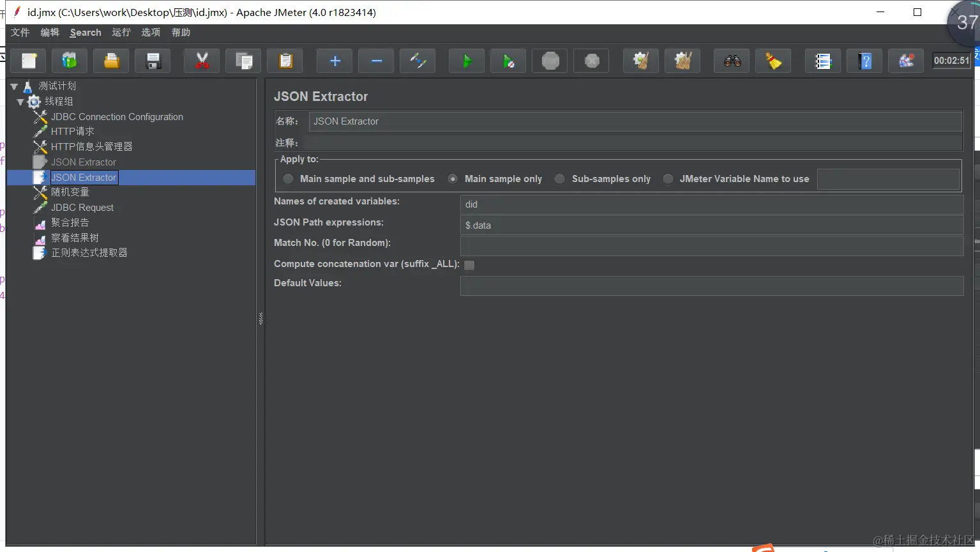Click Start no pauses icon
Screen dimensions: 980x552
point(508,61)
